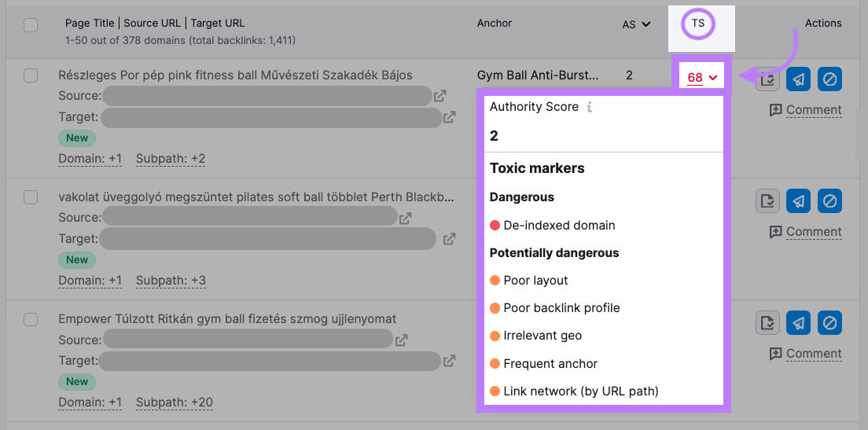This screenshot has width=868, height=430.
Task: Click the blue Disavow icon in the first row
Action: [829, 79]
